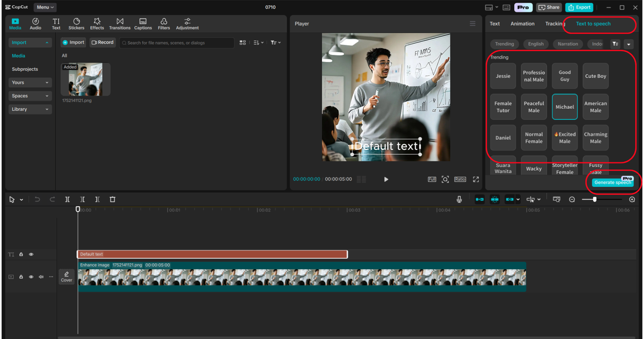Click the Export button
The image size is (644, 339).
(x=579, y=8)
